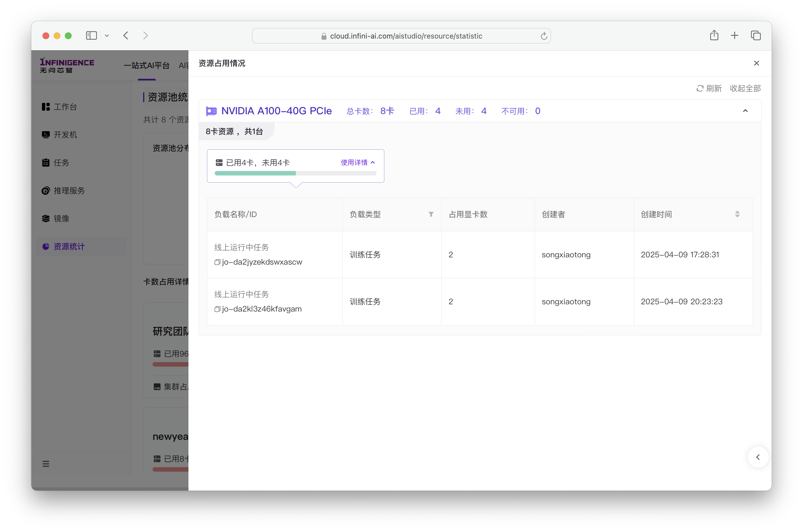This screenshot has height=532, width=803.
Task: Click the 任务 clipboard icon
Action: click(46, 163)
